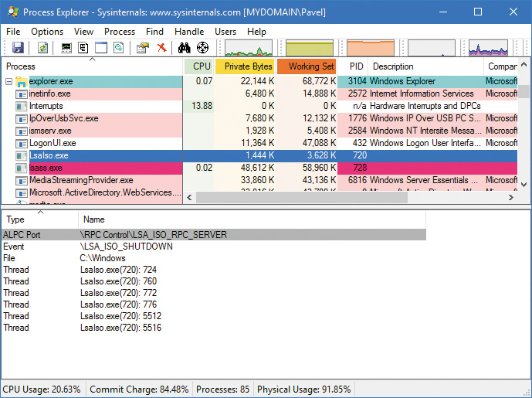Click the binoculars Find Handle icon
532x398 pixels.
pyautogui.click(x=185, y=48)
